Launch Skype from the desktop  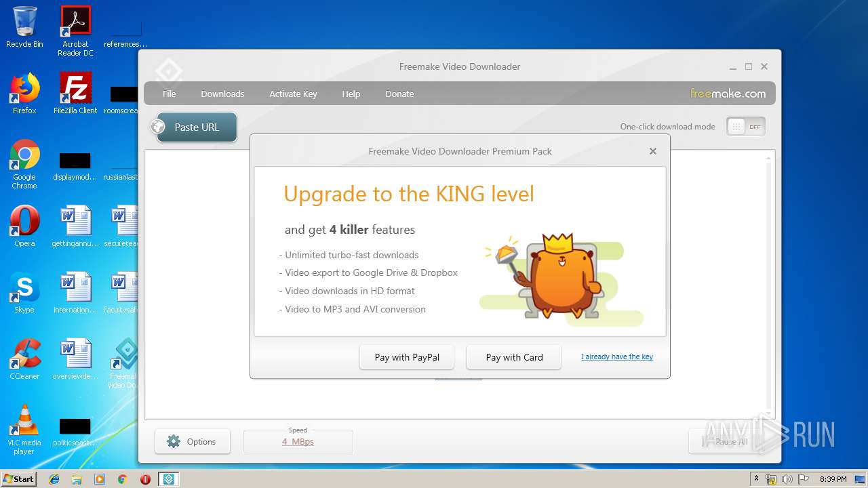coord(24,293)
